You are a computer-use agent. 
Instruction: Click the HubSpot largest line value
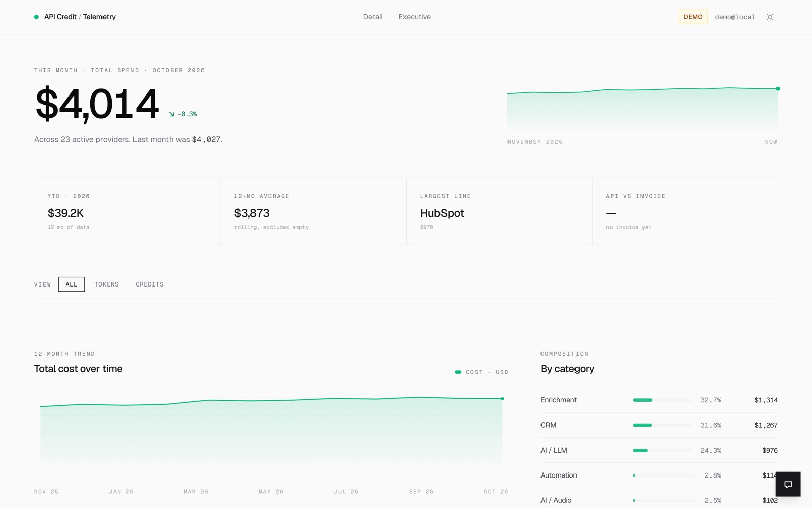coord(442,213)
